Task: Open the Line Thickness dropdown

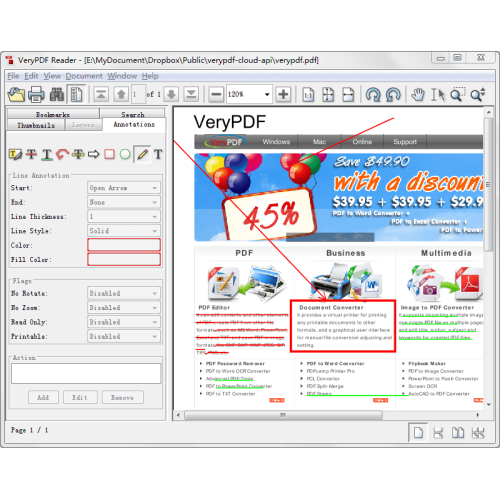Action: 124,216
